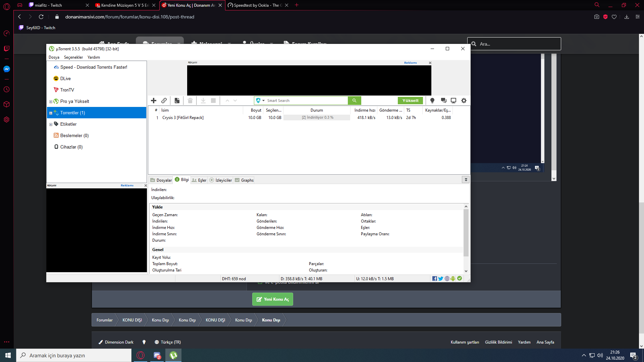Add torrent from URL link icon
644x362 pixels.
click(164, 101)
